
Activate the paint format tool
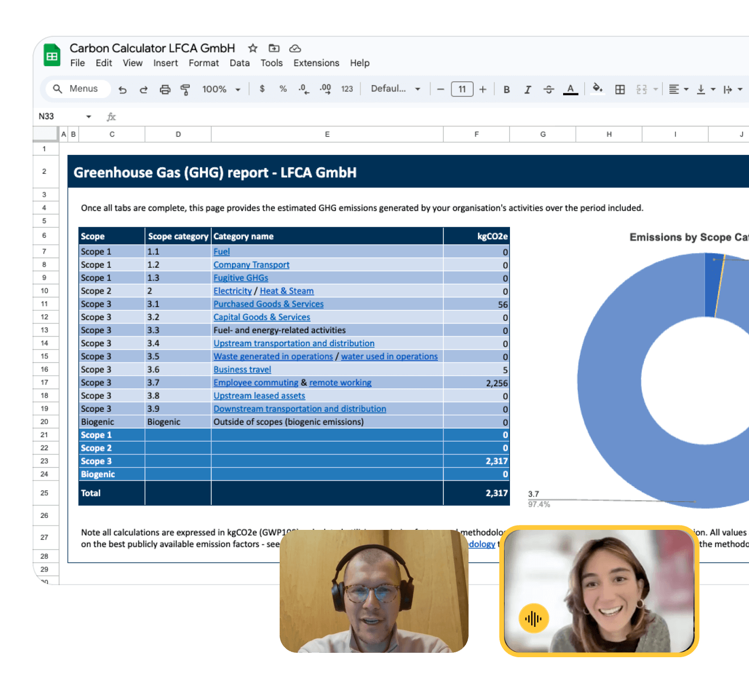pyautogui.click(x=185, y=89)
